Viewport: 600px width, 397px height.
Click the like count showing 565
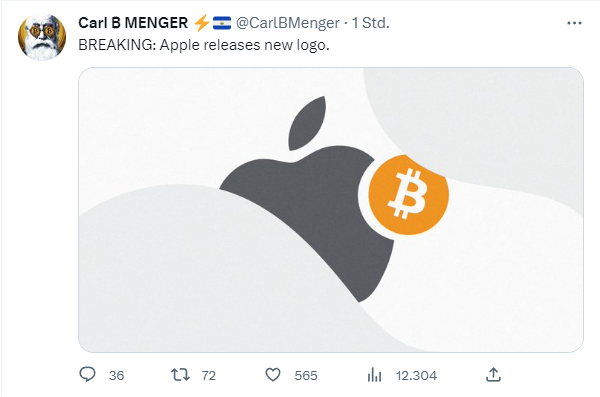pyautogui.click(x=306, y=376)
